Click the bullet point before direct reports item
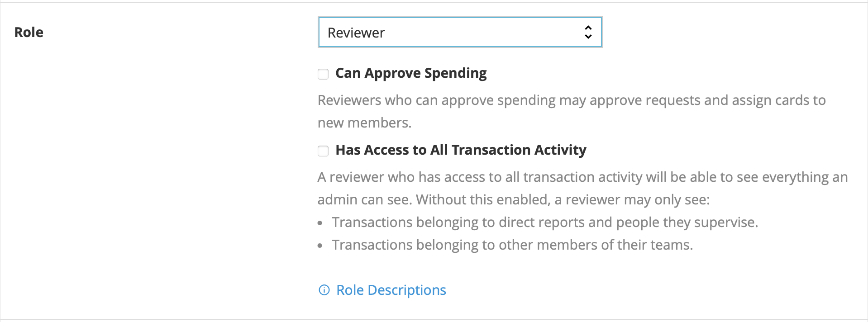 [320, 223]
